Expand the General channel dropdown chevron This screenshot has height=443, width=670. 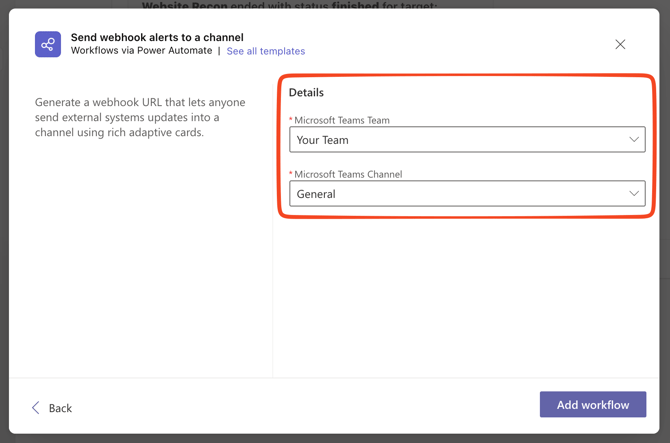pos(634,194)
